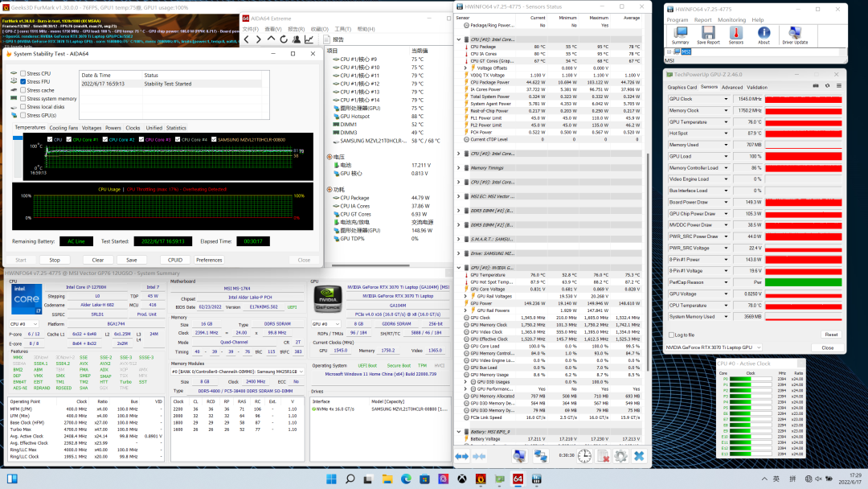Toggle CPU Core #1 graph checkbox

(68, 140)
